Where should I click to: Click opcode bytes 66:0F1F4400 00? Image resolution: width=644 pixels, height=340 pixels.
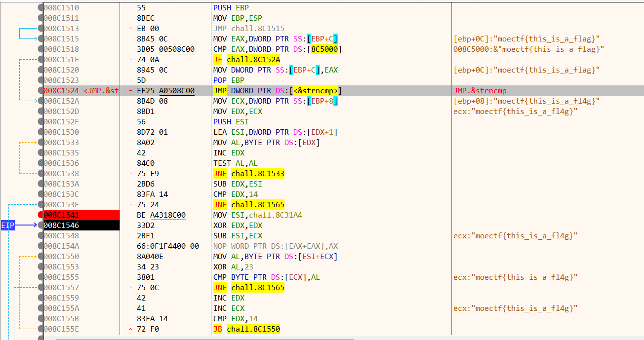[x=168, y=246]
